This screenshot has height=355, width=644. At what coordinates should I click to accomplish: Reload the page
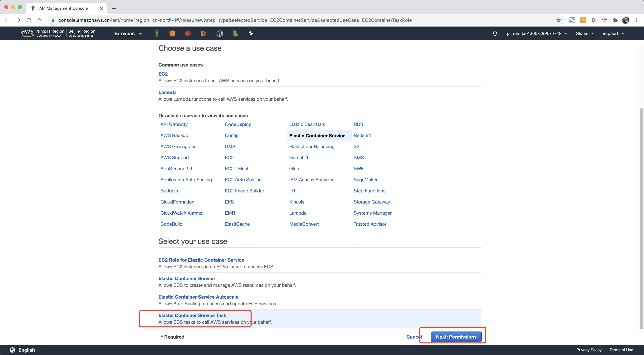point(29,20)
